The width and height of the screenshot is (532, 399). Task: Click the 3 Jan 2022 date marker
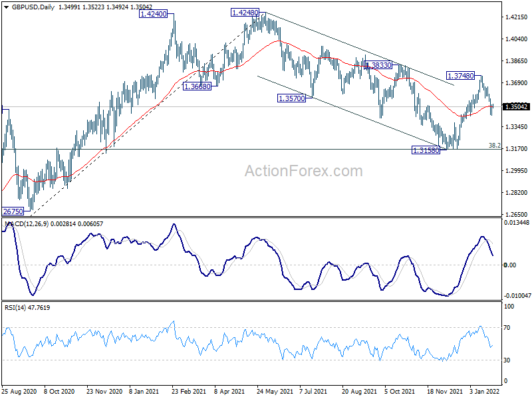[485, 391]
